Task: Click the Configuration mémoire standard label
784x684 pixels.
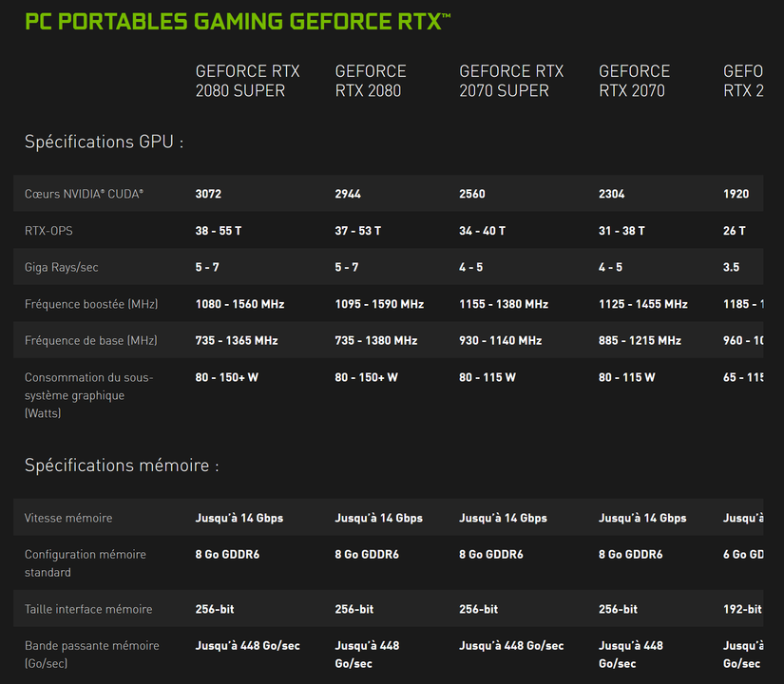Action: coord(85,563)
